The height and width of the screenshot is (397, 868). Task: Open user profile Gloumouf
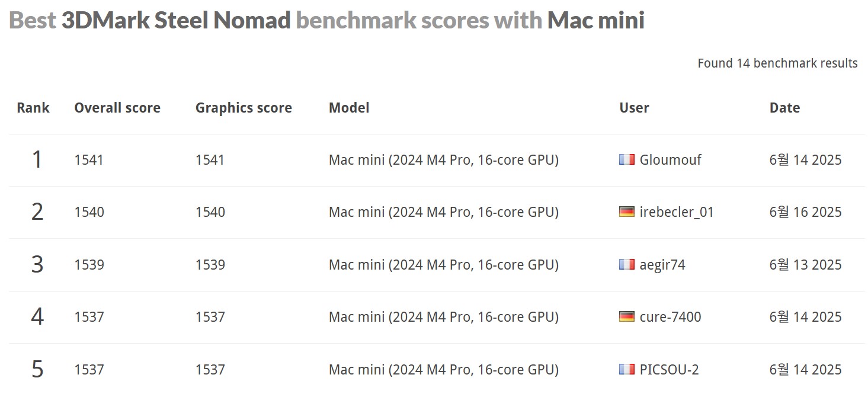(670, 160)
